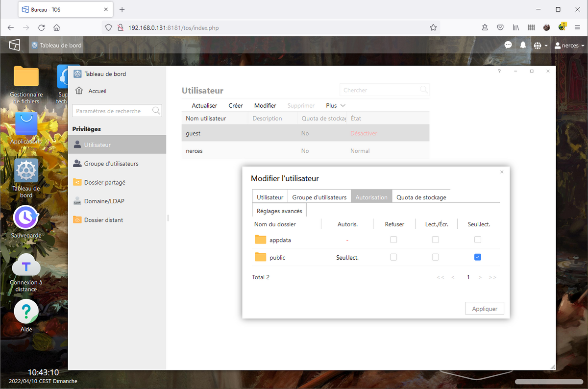Open Gestionnaire de fichiers desktop icon
Viewport: 588px width, 389px height.
[x=26, y=76]
